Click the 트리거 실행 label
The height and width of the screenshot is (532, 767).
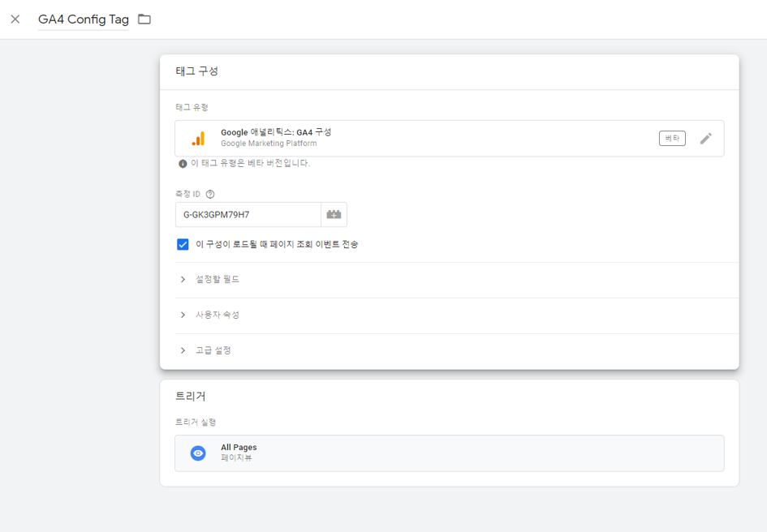tap(196, 422)
